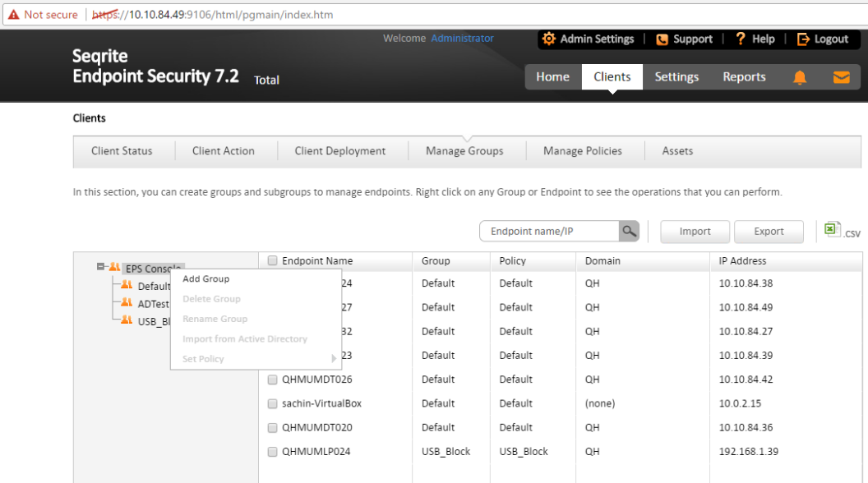Sort by the Group column header

[436, 260]
